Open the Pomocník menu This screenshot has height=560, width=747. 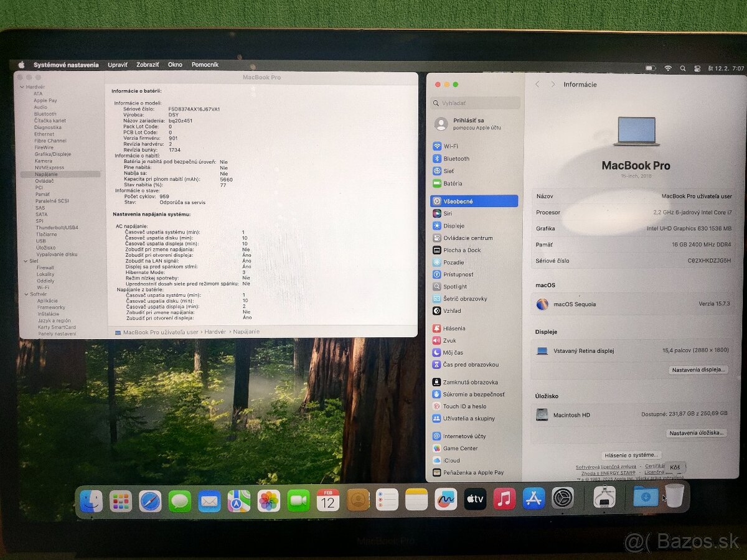(205, 64)
